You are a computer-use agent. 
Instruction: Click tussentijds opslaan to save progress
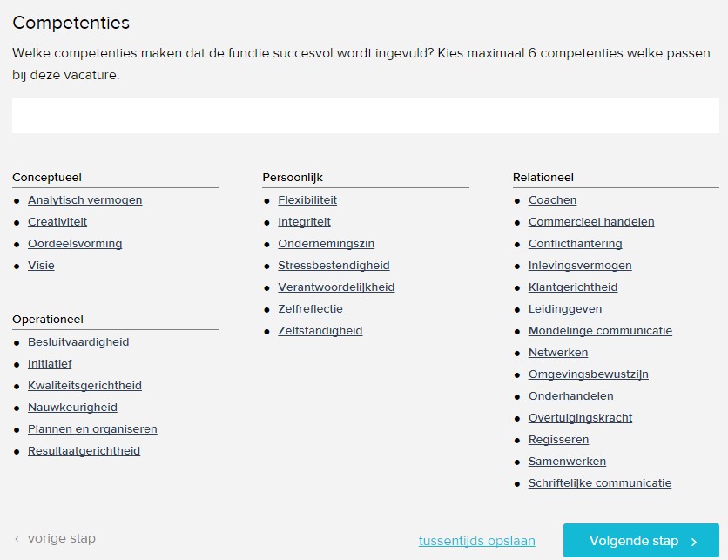point(476,541)
